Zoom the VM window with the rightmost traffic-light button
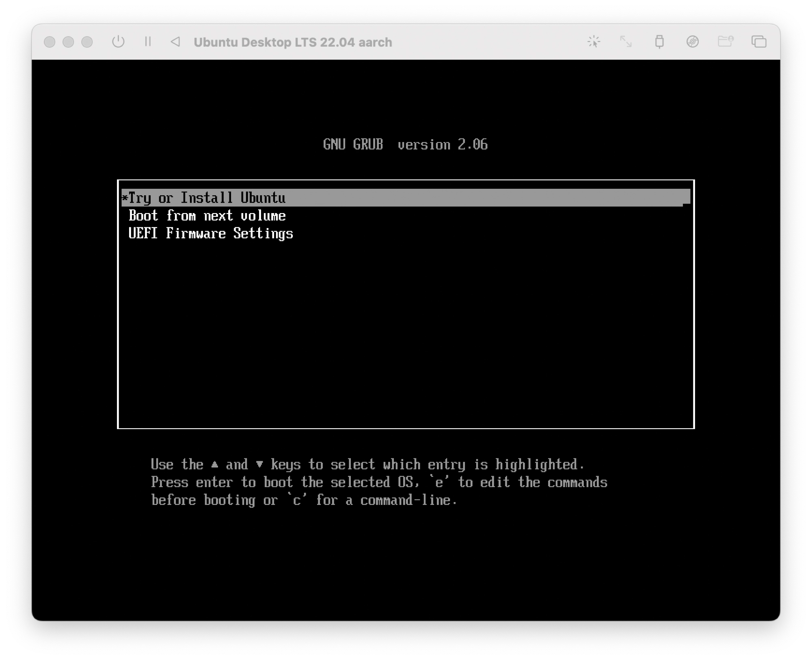Viewport: 812px width, 660px height. (87, 42)
